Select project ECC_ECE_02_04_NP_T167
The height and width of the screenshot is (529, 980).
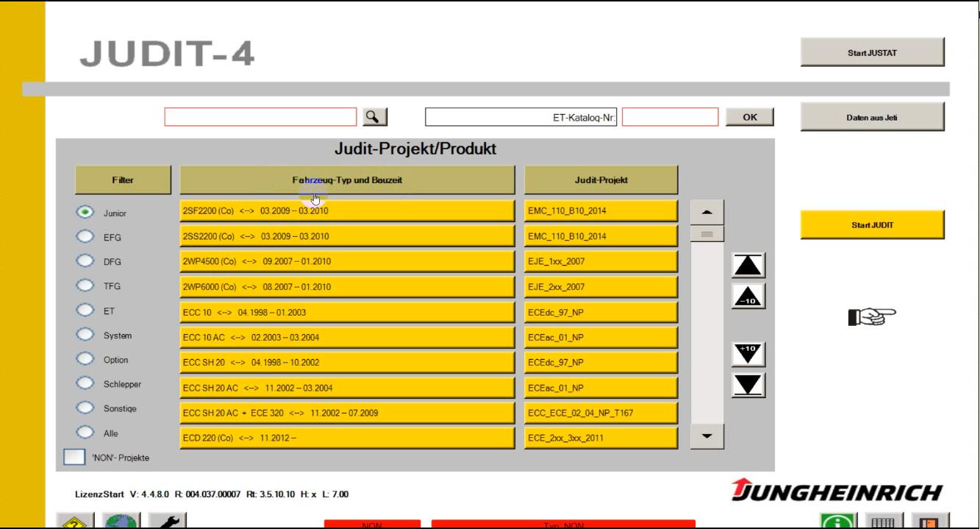click(601, 413)
